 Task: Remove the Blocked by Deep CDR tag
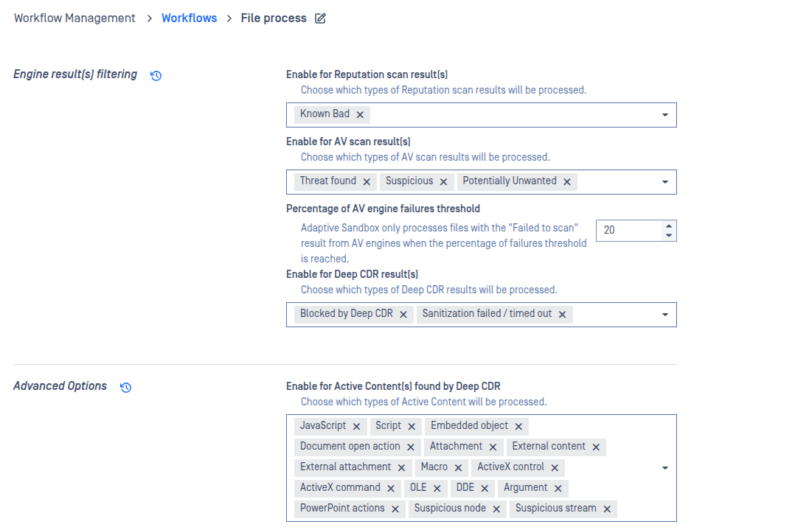(x=403, y=315)
